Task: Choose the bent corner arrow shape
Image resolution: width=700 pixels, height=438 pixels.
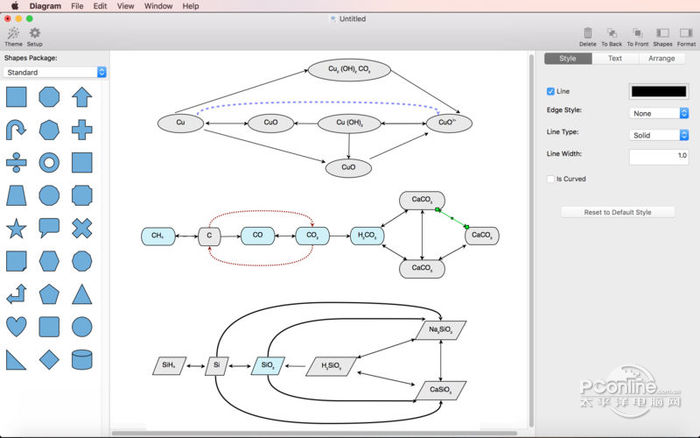Action: (x=16, y=294)
